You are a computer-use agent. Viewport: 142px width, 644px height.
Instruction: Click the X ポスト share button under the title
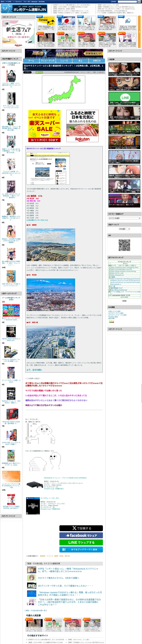point(27,72)
